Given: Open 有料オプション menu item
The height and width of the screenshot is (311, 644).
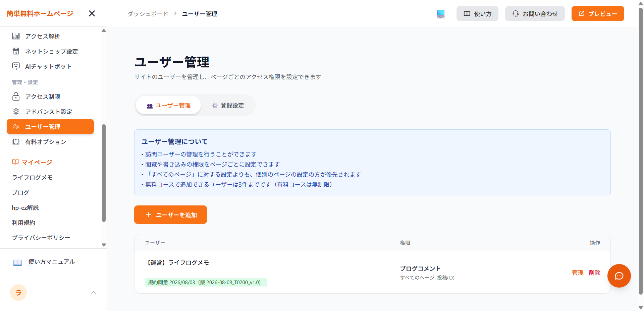Looking at the screenshot, I should point(50,142).
